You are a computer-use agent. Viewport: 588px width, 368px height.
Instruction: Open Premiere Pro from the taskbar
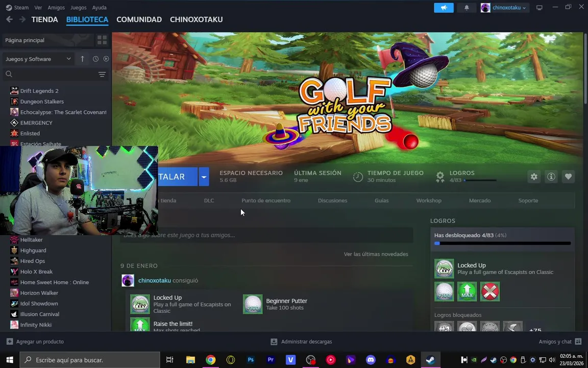[x=271, y=360]
